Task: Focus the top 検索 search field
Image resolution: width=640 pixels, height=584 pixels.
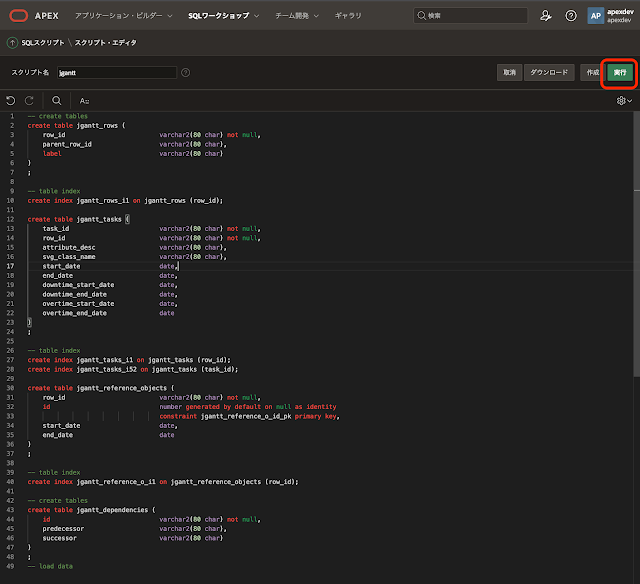Action: (471, 16)
